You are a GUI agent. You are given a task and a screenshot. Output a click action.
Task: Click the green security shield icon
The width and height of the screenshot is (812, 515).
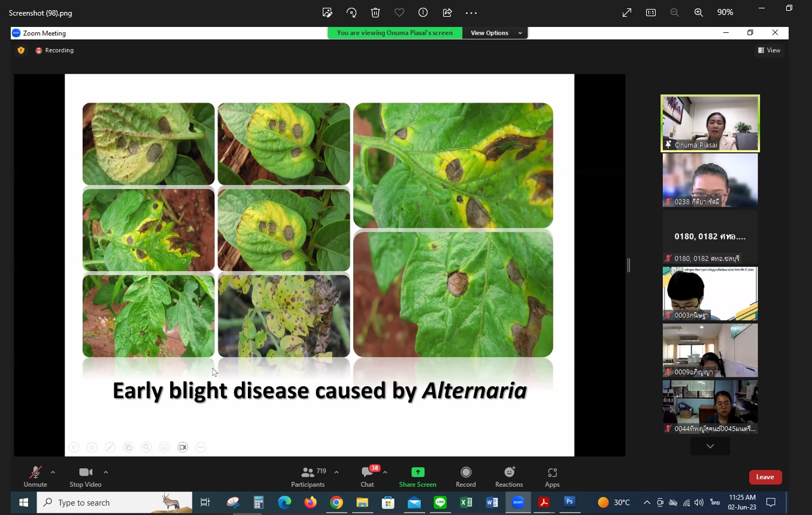(x=21, y=50)
